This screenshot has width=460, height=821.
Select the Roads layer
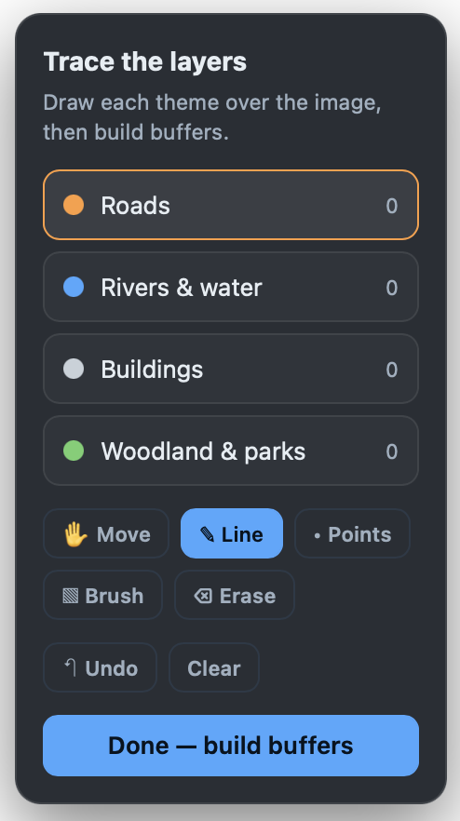(x=231, y=205)
